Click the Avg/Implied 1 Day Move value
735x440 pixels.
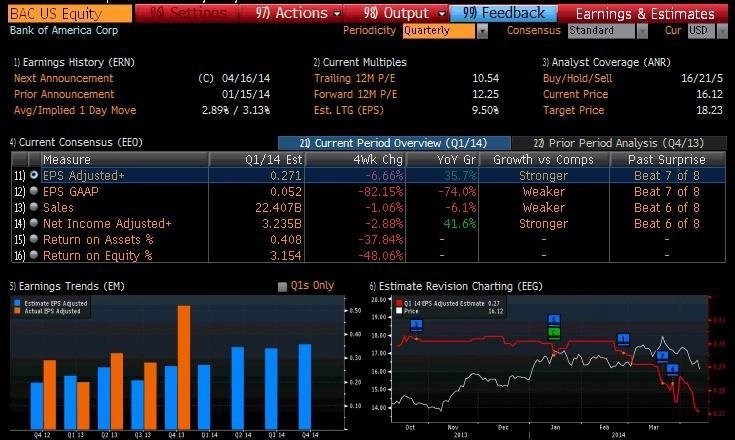pyautogui.click(x=236, y=110)
